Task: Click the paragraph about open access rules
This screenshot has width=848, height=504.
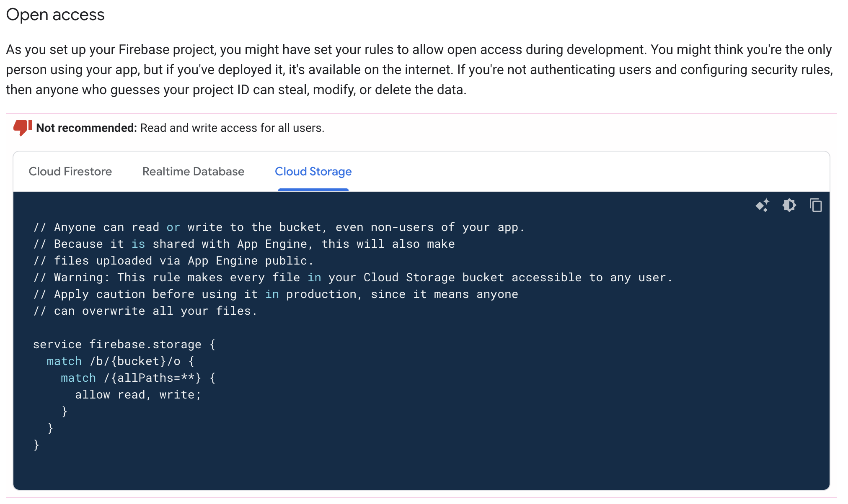Action: [x=419, y=69]
